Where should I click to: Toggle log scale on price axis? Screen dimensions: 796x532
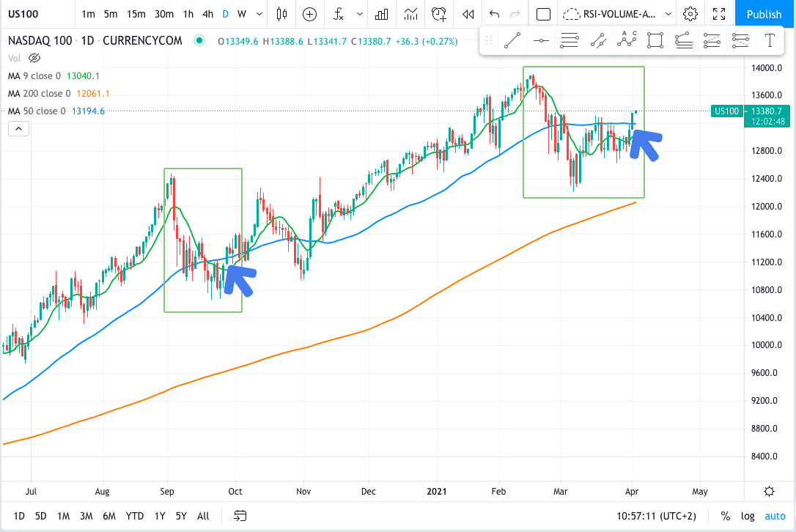tap(748, 516)
